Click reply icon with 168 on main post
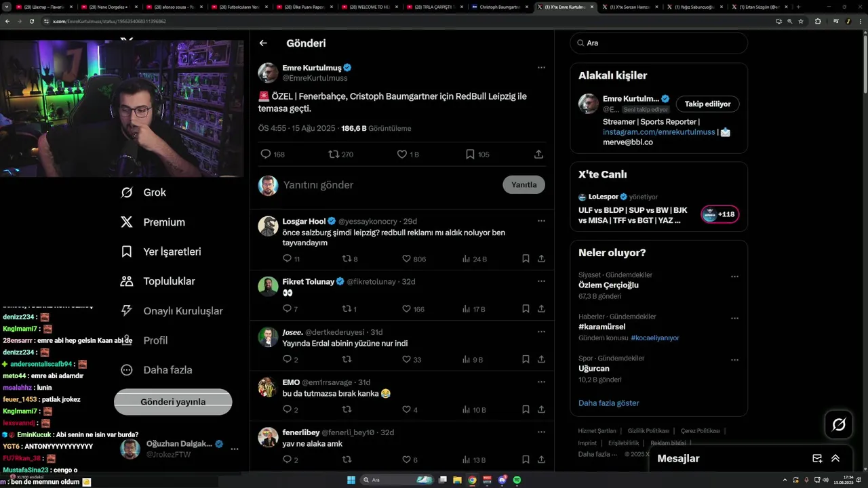The height and width of the screenshot is (488, 868). (x=273, y=155)
